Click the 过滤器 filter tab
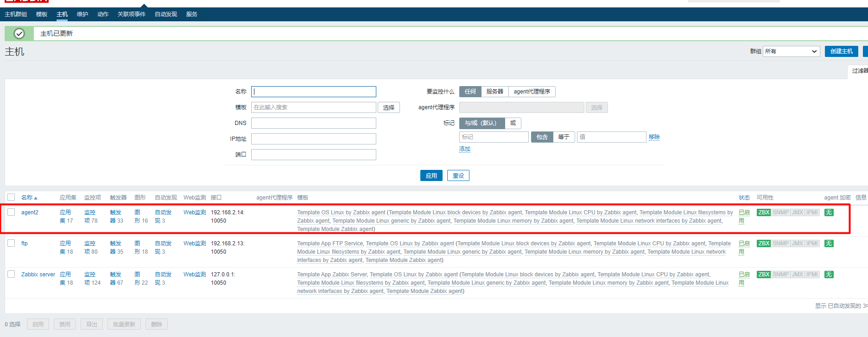The image size is (868, 337). point(859,71)
